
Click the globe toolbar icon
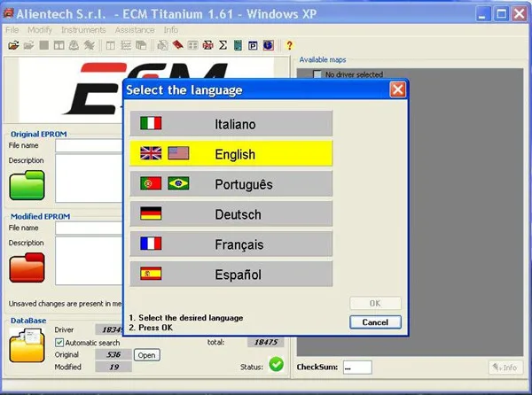268,45
